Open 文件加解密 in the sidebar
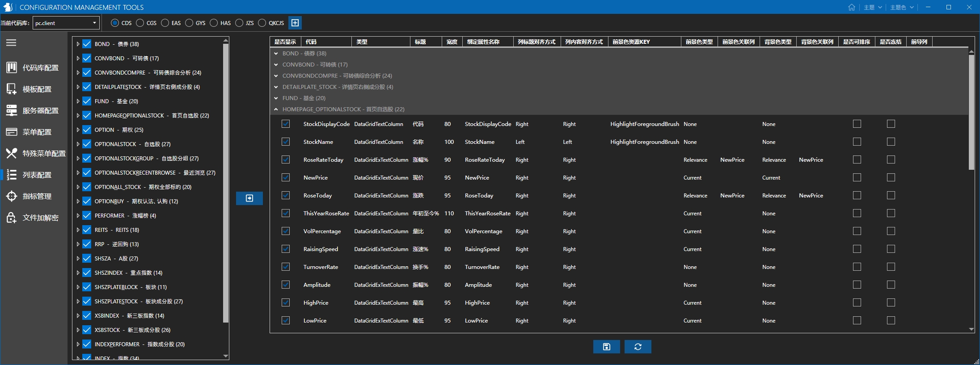Screen dimensions: 980x365 34,218
